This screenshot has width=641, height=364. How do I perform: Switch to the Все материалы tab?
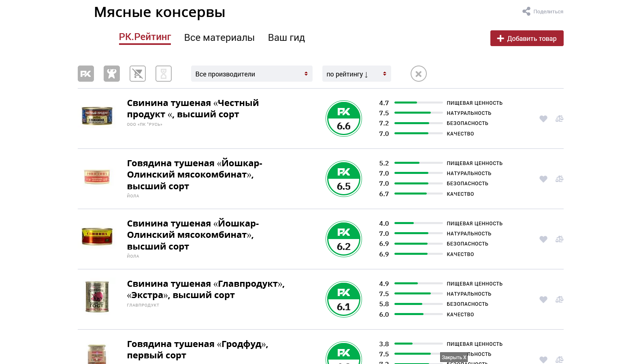point(219,38)
